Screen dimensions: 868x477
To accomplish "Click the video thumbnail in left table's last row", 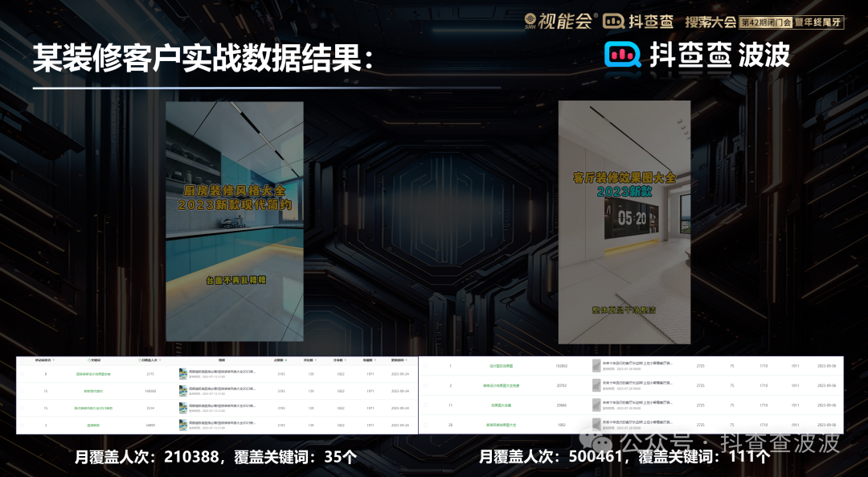I will [183, 424].
